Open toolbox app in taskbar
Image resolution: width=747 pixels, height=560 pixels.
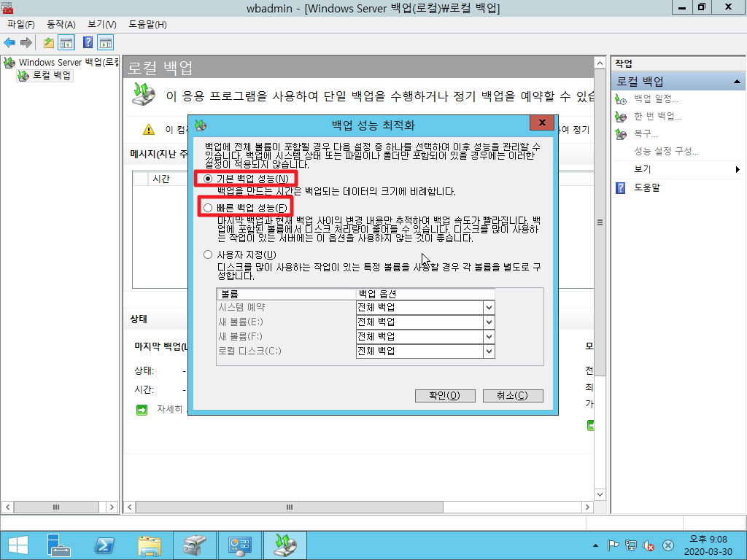point(195,545)
